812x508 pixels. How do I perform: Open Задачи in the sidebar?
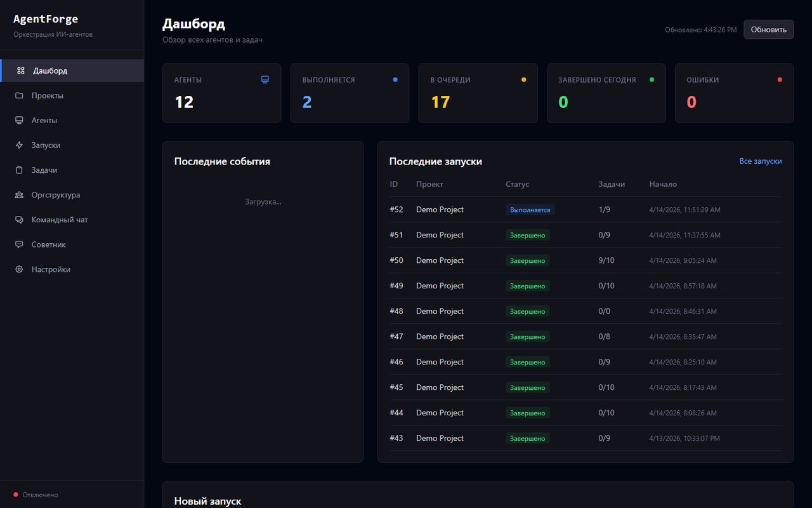coord(72,170)
